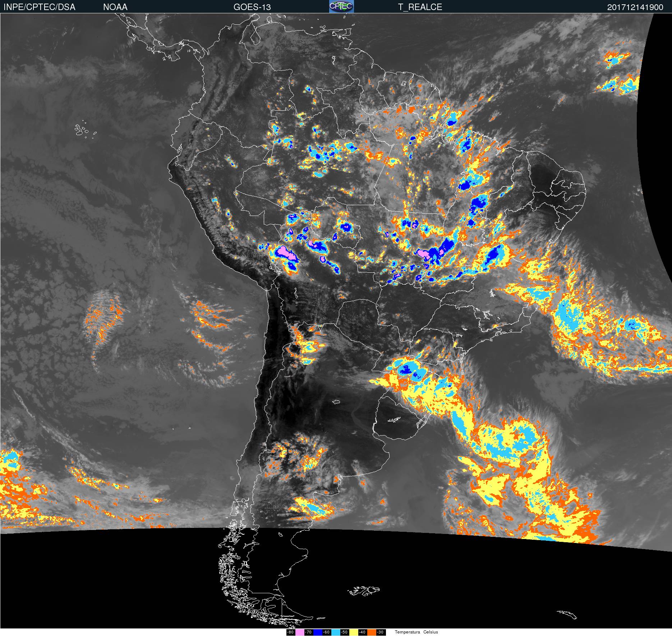Click the -40 legend value
The image size is (672, 636).
362,632
